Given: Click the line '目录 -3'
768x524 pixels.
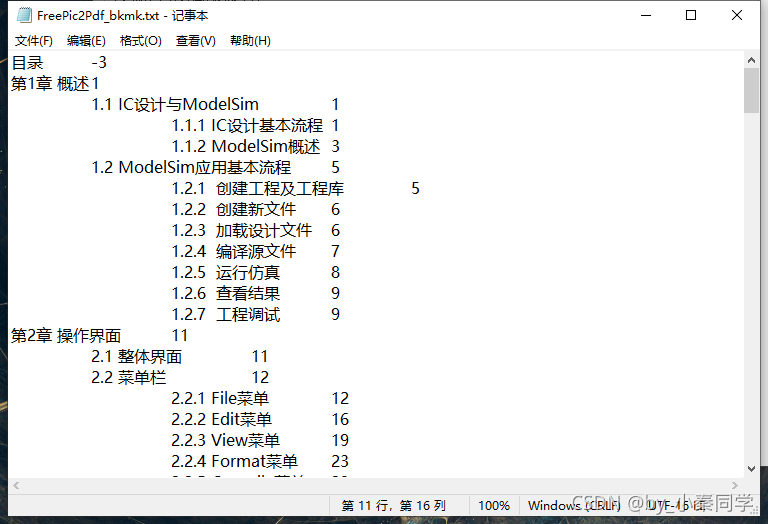Looking at the screenshot, I should coord(59,63).
